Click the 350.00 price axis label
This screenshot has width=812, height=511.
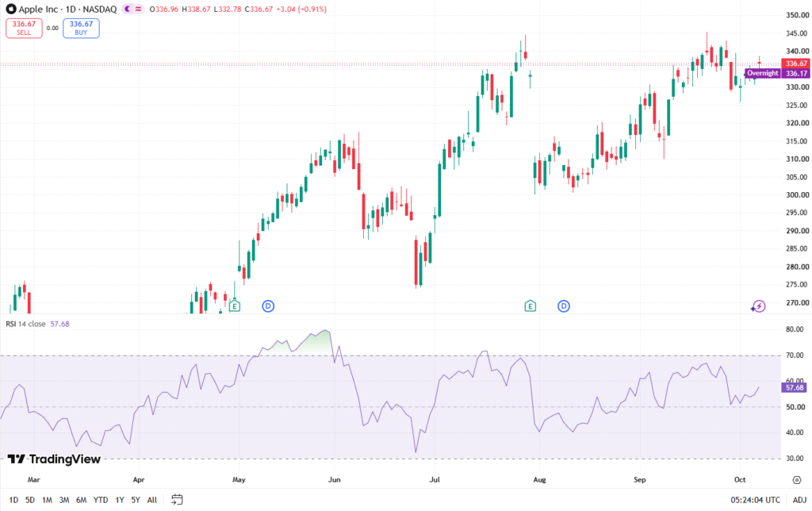[x=797, y=15]
